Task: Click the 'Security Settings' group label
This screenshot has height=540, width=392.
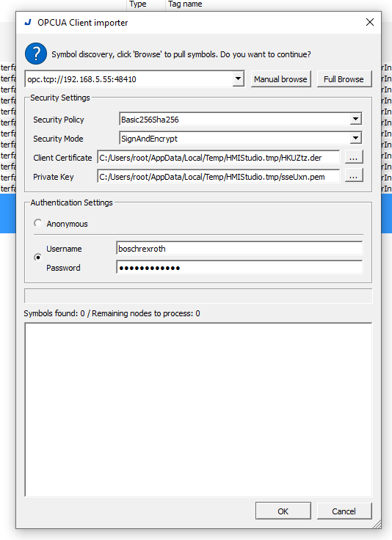Action: click(x=60, y=98)
